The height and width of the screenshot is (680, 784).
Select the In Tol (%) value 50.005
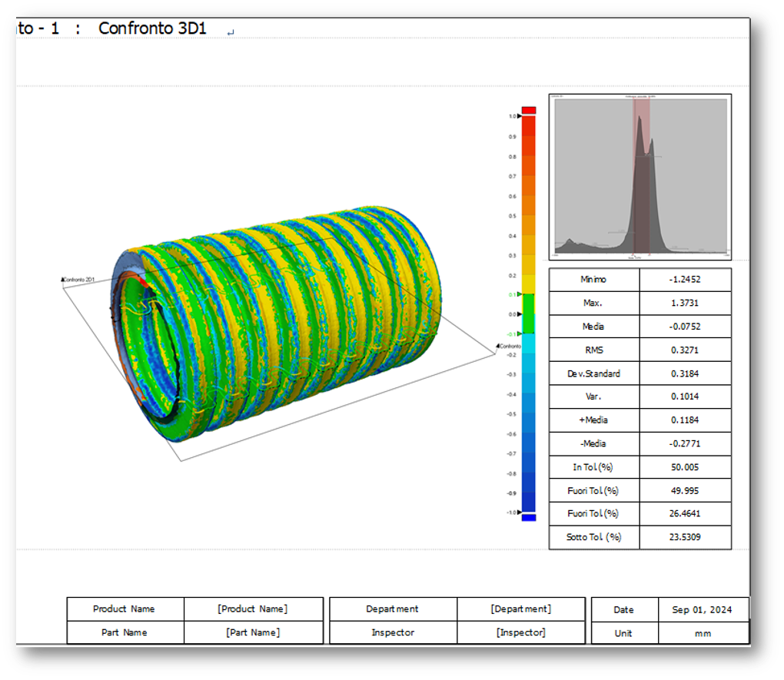tap(684, 467)
